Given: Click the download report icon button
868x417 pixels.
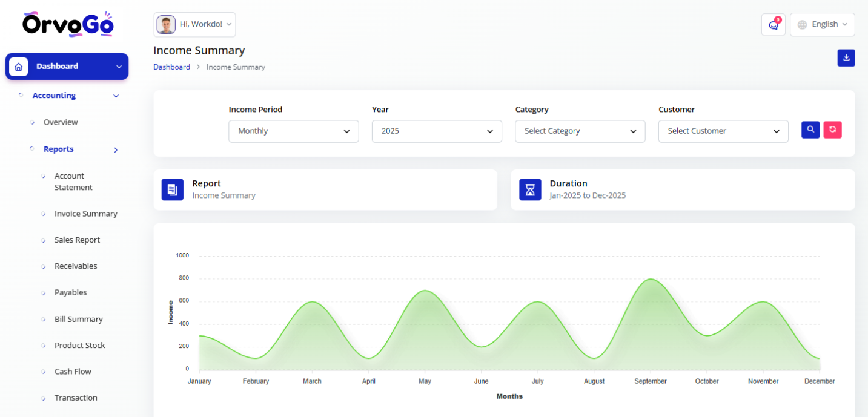Looking at the screenshot, I should coord(846,58).
